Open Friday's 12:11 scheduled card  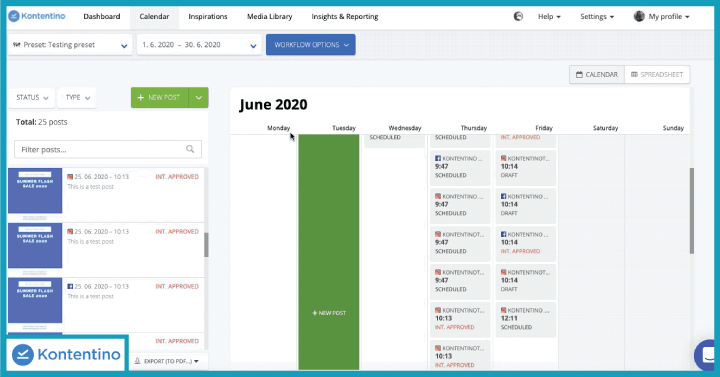526,319
